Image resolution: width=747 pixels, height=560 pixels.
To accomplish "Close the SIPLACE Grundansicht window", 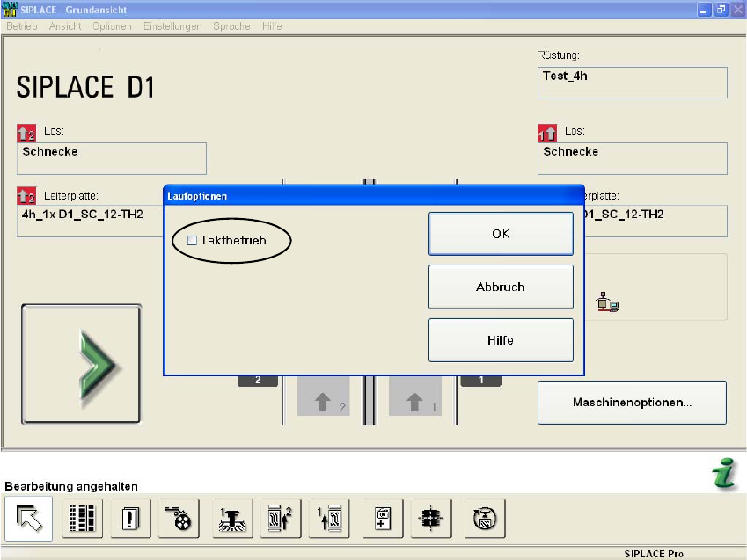I will 738,10.
